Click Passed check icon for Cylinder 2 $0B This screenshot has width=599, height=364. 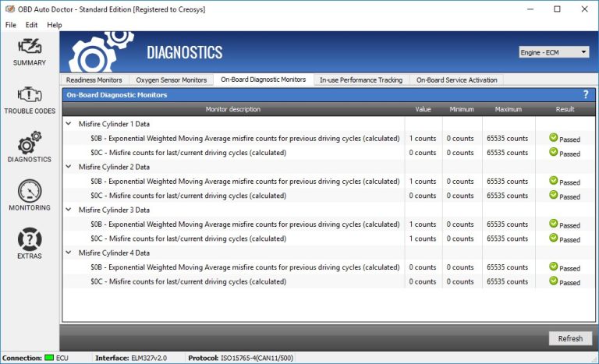(553, 181)
